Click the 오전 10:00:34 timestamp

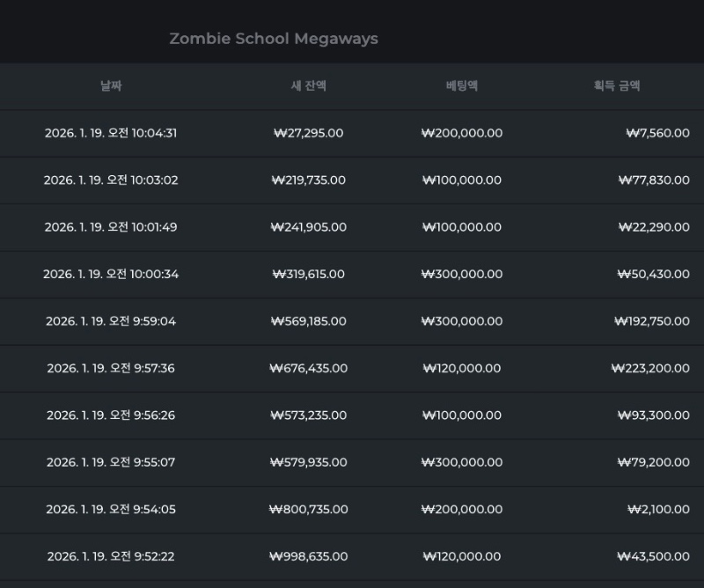point(111,275)
